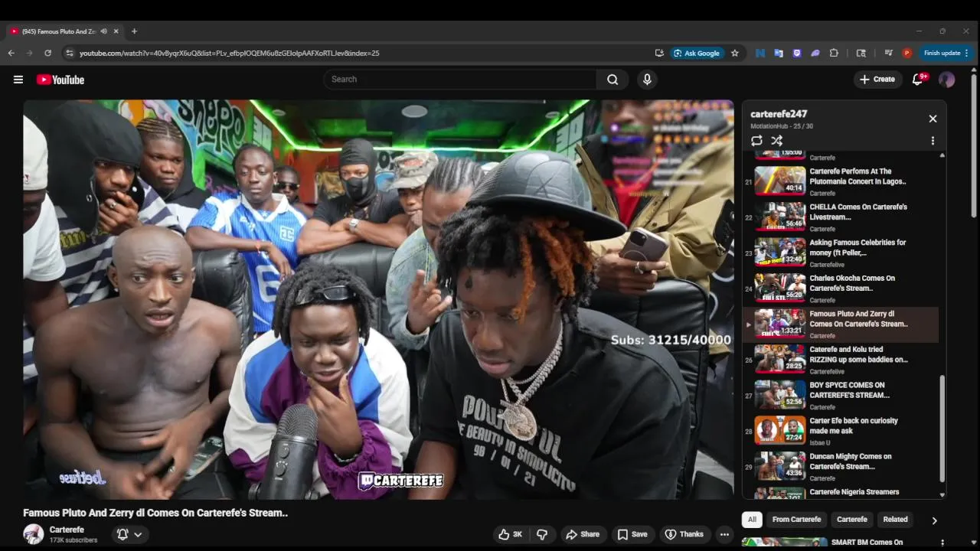Dislike this video
The height and width of the screenshot is (551, 980).
(x=542, y=534)
